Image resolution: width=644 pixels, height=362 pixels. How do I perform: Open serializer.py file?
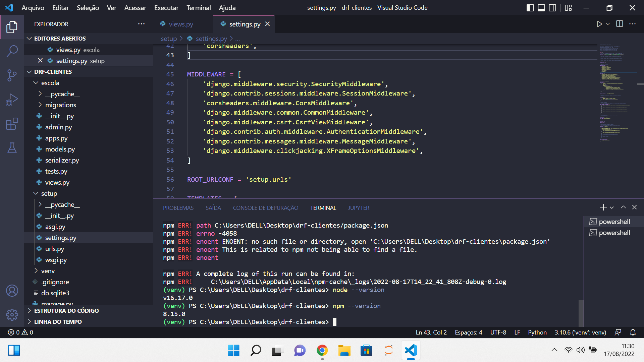[x=89, y=160]
